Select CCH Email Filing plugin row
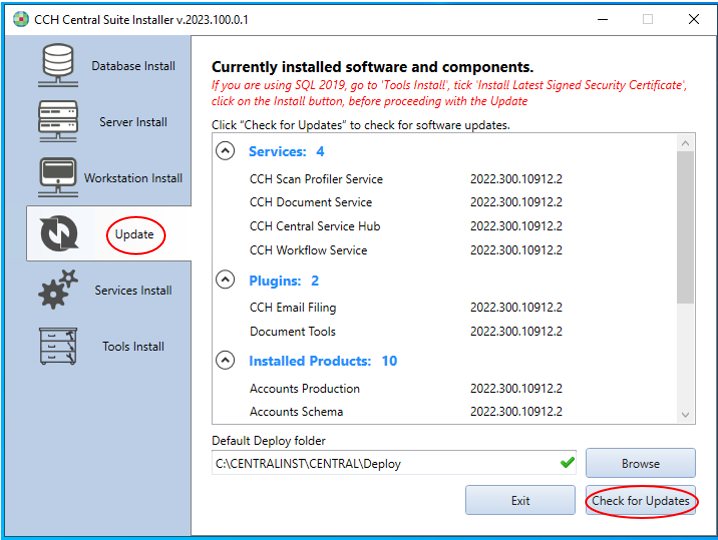Image resolution: width=718 pixels, height=540 pixels. click(406, 307)
